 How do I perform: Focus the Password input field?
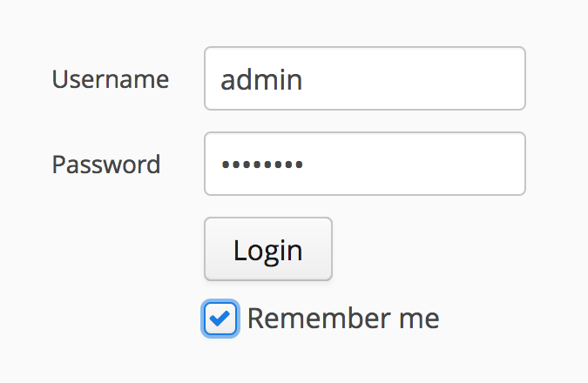coord(364,164)
